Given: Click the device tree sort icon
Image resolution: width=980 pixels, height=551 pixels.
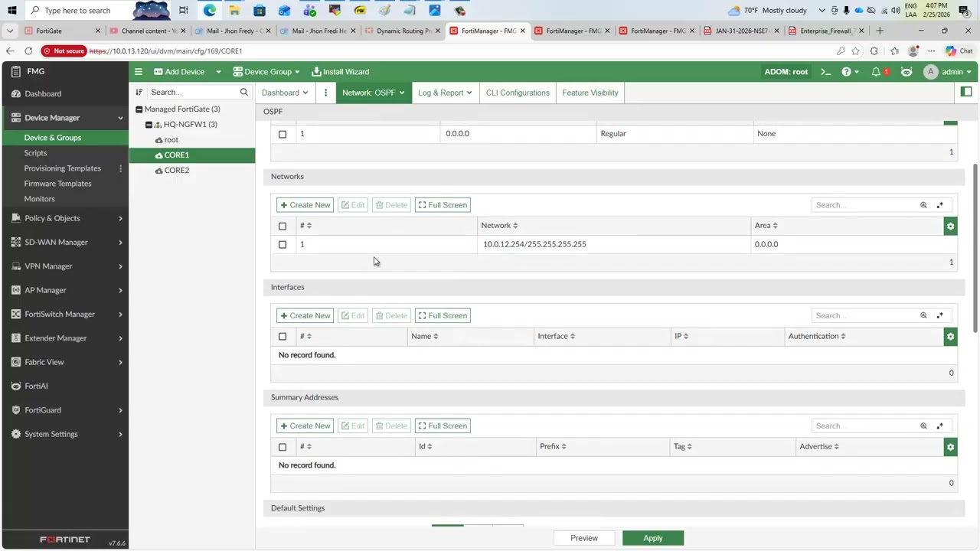Looking at the screenshot, I should tap(139, 93).
